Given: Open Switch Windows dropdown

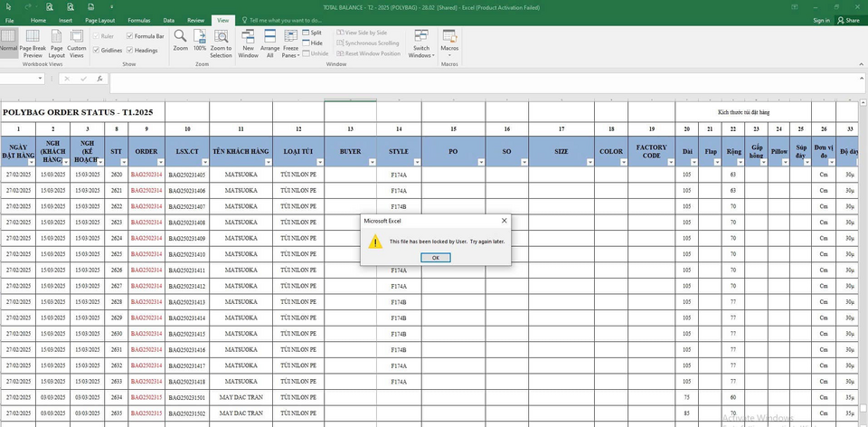Looking at the screenshot, I should pos(420,43).
